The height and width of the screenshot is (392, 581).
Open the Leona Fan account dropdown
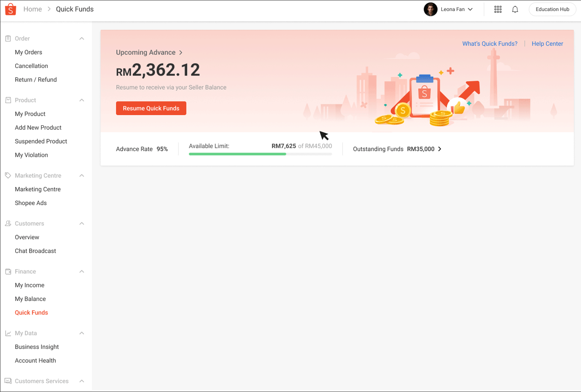coord(470,9)
